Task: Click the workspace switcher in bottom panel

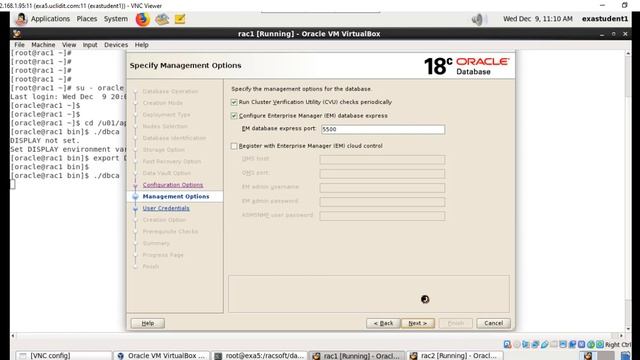Action: [597, 356]
